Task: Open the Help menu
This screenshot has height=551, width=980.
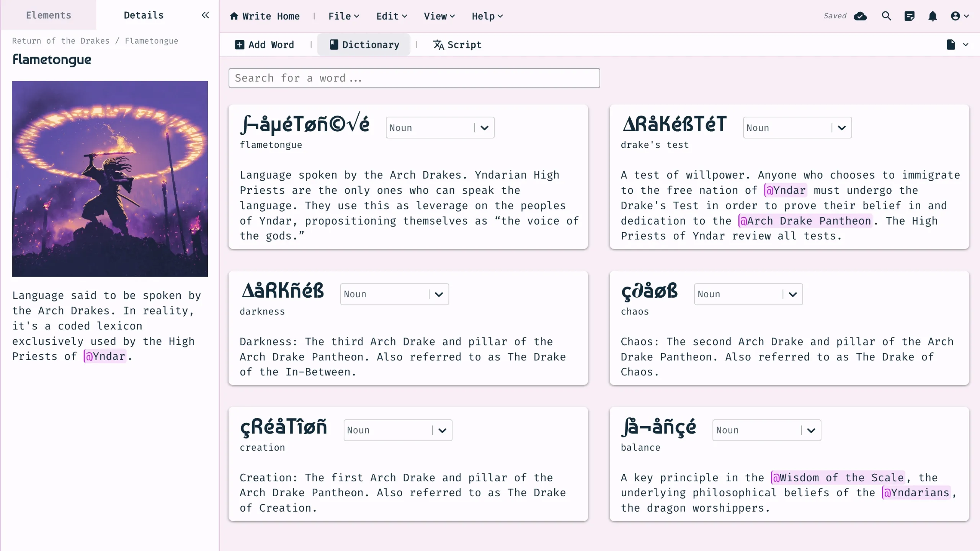Action: click(x=487, y=16)
